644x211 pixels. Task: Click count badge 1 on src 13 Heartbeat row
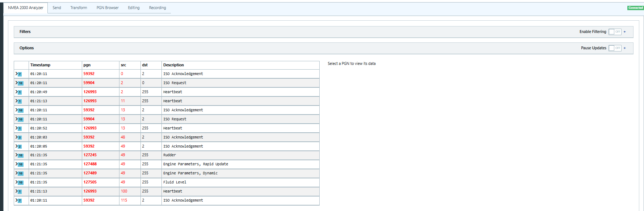[x=20, y=128]
